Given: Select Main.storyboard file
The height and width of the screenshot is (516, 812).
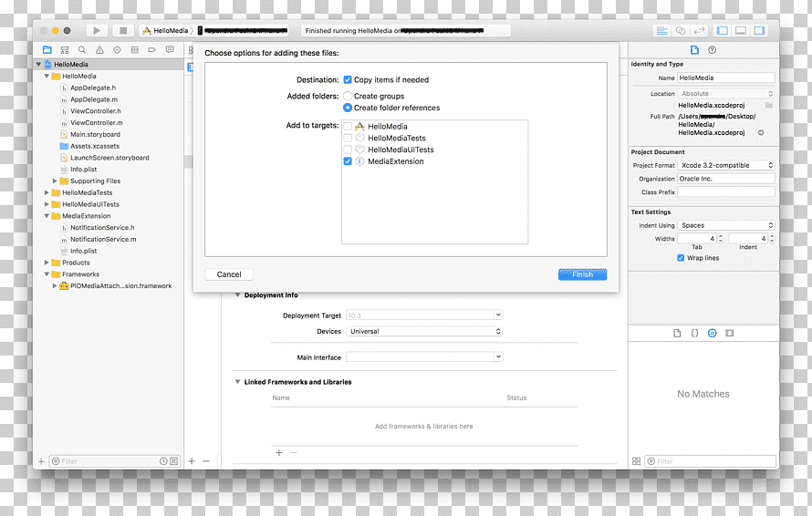Looking at the screenshot, I should point(95,134).
